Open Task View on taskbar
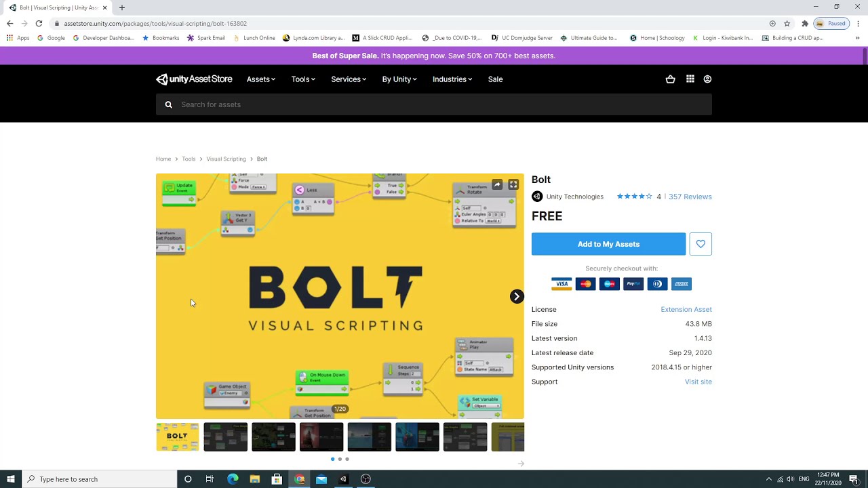 (210, 479)
